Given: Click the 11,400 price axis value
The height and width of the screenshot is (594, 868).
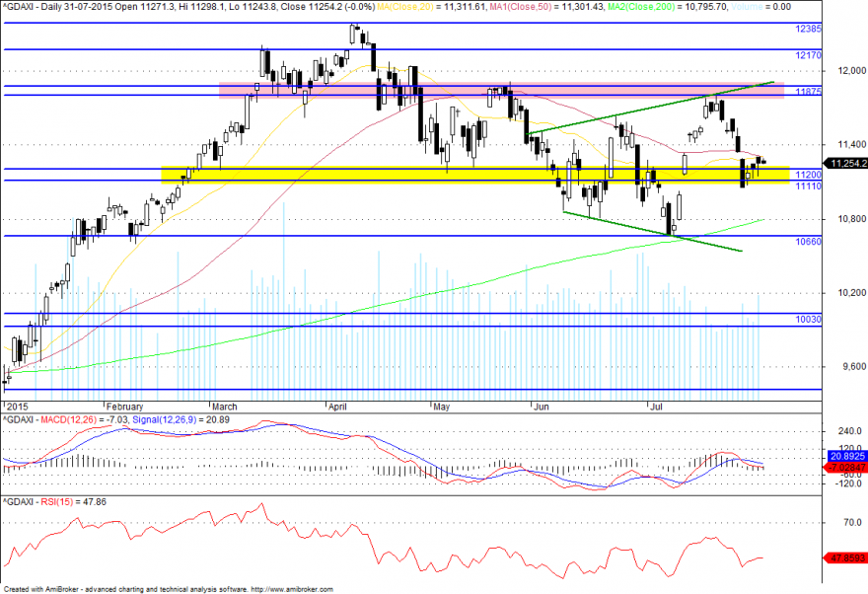Looking at the screenshot, I should [x=852, y=144].
